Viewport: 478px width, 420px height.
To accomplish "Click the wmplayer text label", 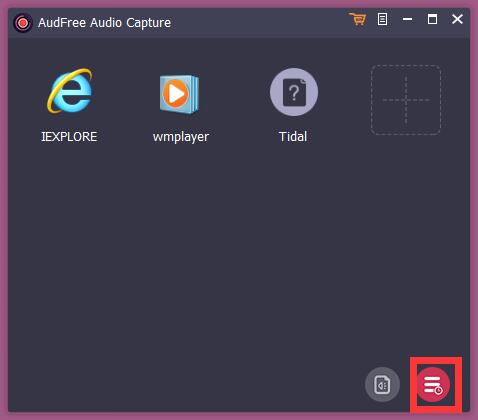I will (x=181, y=137).
